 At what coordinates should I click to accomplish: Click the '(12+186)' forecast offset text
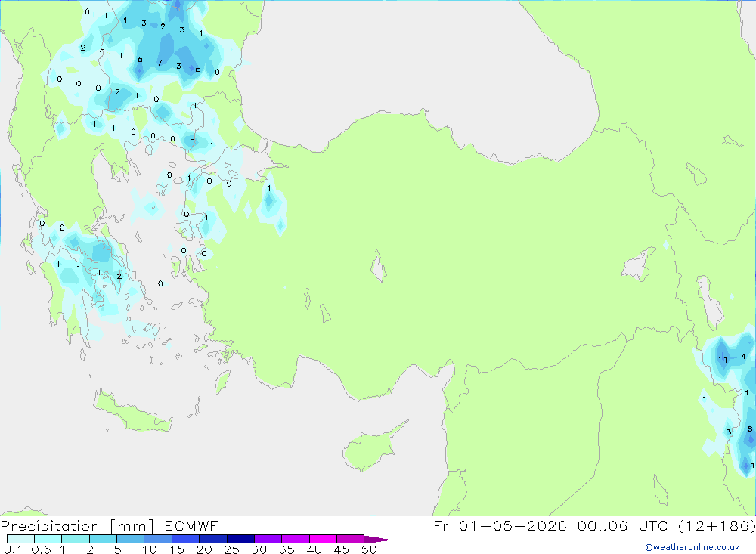(717, 526)
